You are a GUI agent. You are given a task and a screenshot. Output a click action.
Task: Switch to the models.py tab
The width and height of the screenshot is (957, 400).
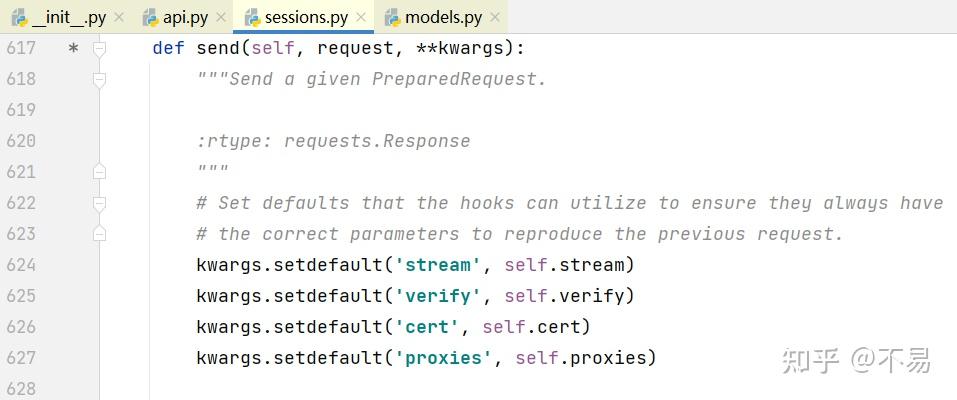click(443, 17)
